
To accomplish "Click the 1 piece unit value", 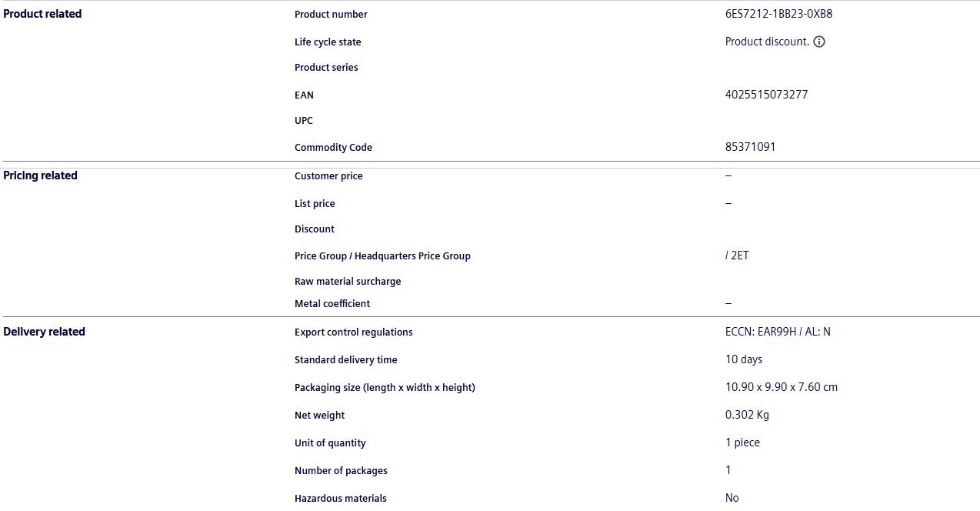I will point(742,443).
